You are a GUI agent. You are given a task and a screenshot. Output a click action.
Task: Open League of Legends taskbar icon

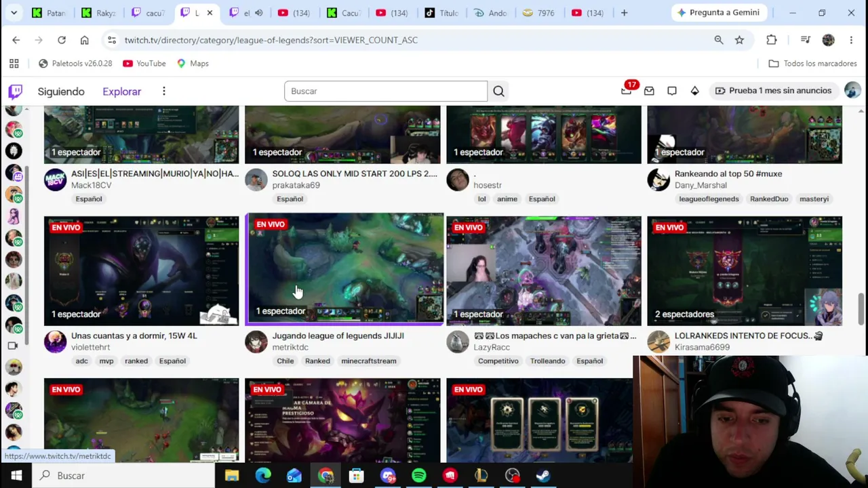(481, 476)
